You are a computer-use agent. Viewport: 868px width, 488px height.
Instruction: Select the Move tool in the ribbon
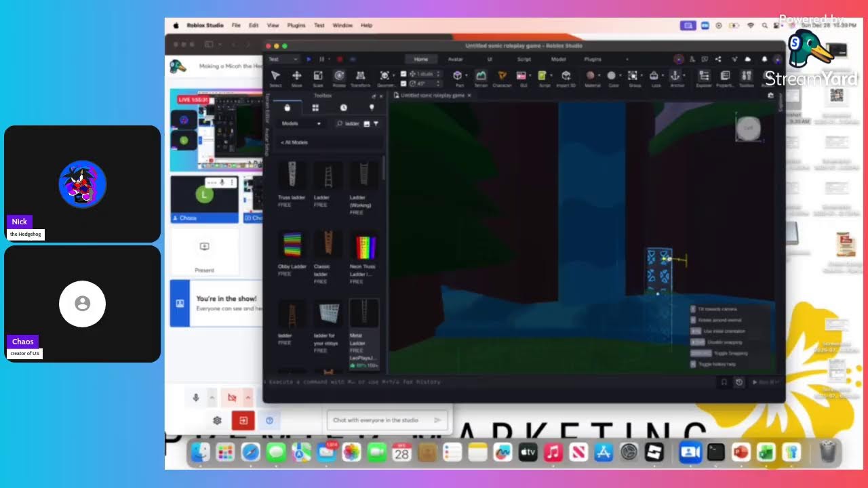(x=296, y=78)
